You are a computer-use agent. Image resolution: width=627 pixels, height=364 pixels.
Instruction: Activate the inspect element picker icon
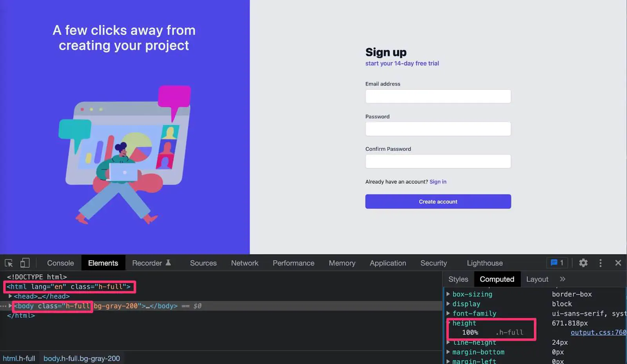click(x=9, y=263)
